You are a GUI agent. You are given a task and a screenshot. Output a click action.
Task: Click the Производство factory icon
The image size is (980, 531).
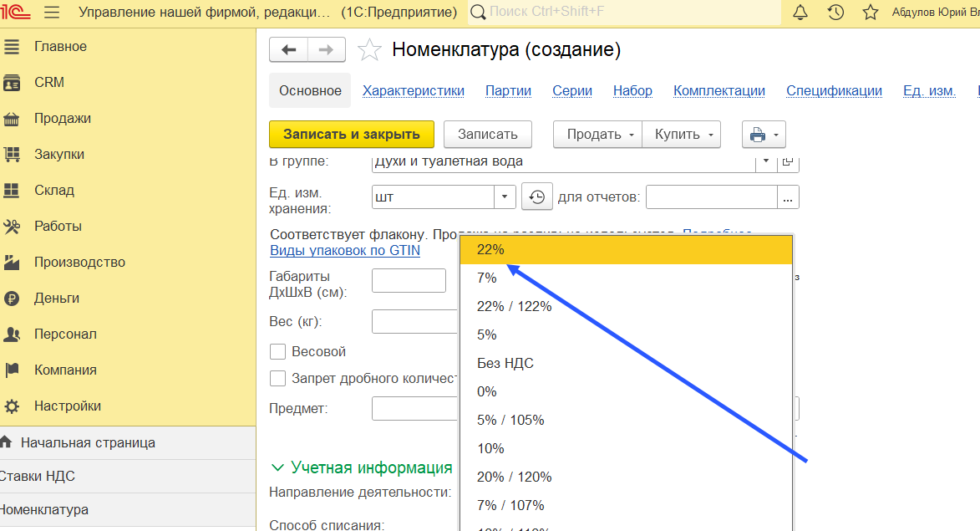11,262
